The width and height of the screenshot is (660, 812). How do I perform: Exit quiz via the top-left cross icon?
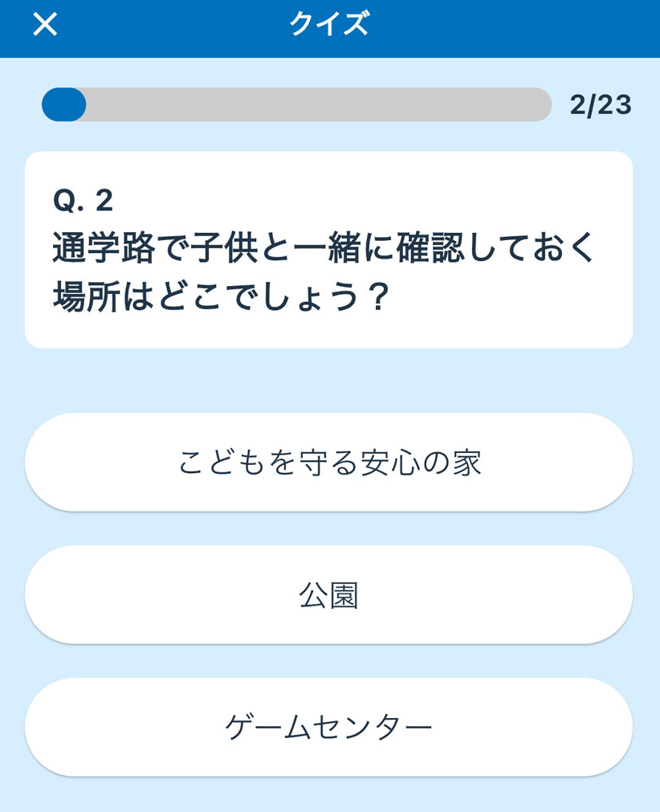pos(45,24)
